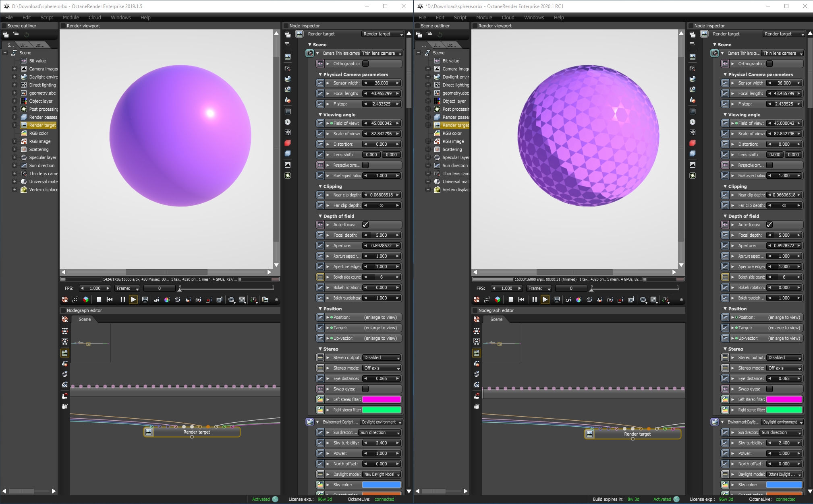
Task: Toggle Swap eyes checkbox in left Node inspector
Action: tap(365, 389)
